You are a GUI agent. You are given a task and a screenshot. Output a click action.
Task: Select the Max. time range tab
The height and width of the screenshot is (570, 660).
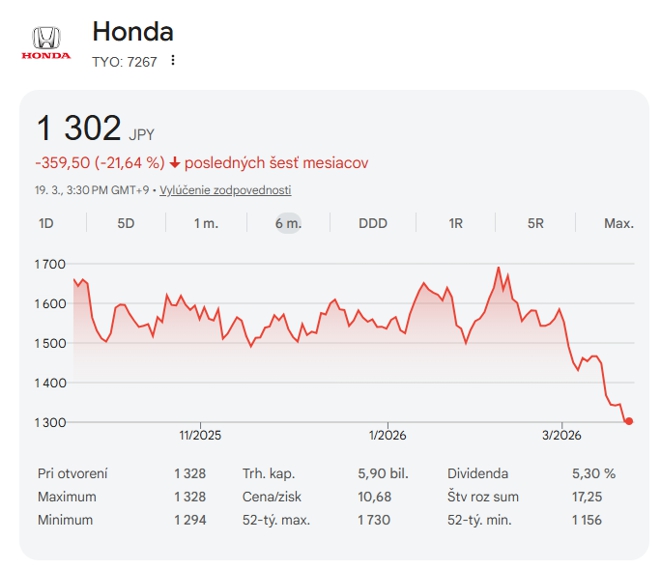pyautogui.click(x=619, y=223)
